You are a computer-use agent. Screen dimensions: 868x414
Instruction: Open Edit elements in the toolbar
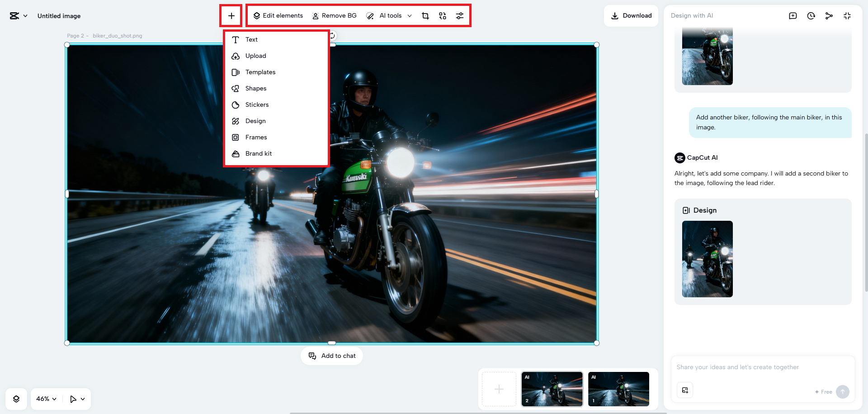[x=278, y=16]
